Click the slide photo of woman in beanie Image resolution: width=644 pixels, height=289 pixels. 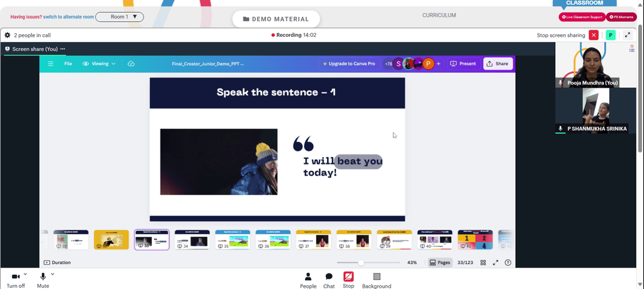[218, 162]
